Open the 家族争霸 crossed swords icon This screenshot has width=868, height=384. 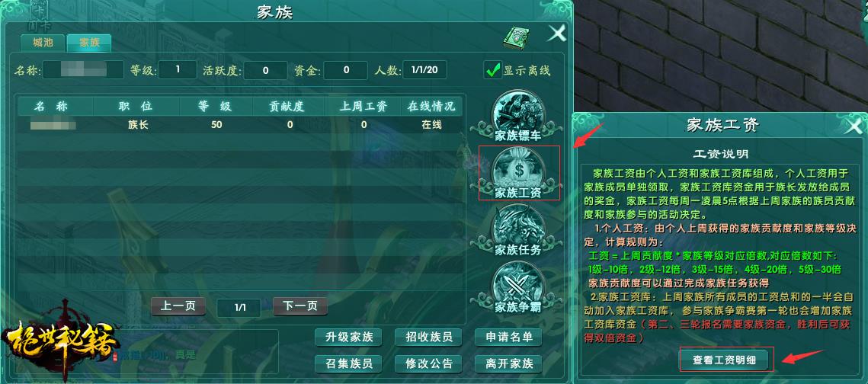[x=517, y=287]
